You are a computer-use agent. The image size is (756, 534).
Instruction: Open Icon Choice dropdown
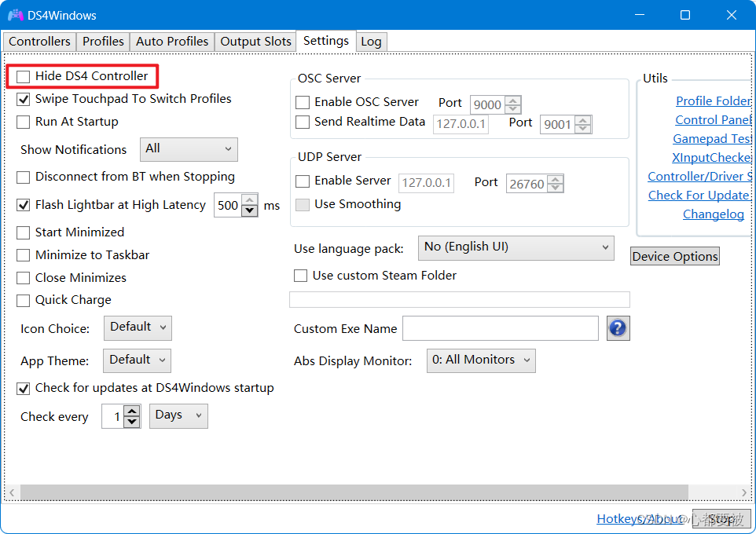click(x=138, y=327)
